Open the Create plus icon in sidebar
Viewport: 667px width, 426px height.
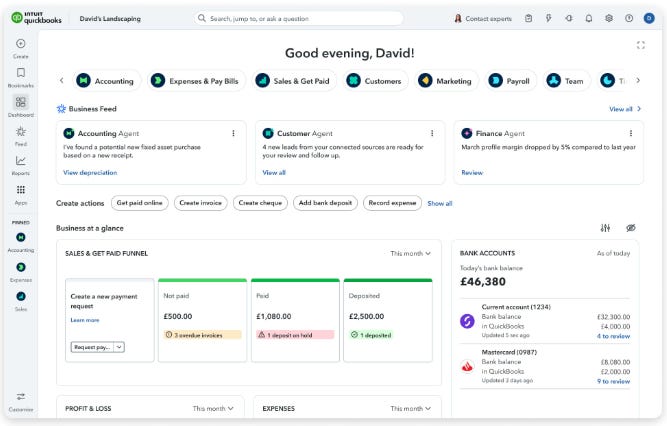pos(20,43)
